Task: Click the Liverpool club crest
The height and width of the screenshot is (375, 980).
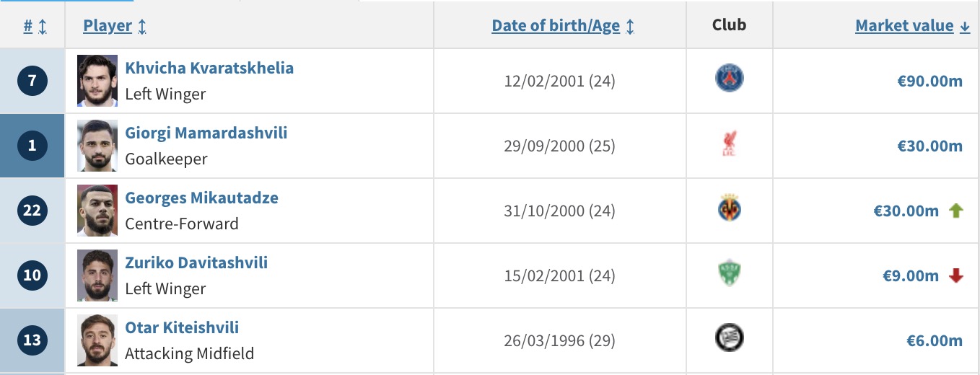Action: (x=729, y=144)
